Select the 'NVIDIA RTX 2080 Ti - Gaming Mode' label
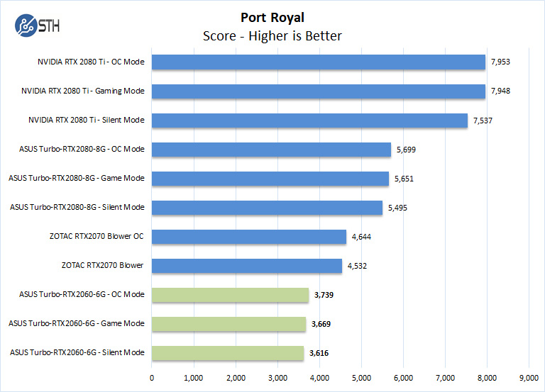Viewport: 545px width, 392px height. [83, 91]
